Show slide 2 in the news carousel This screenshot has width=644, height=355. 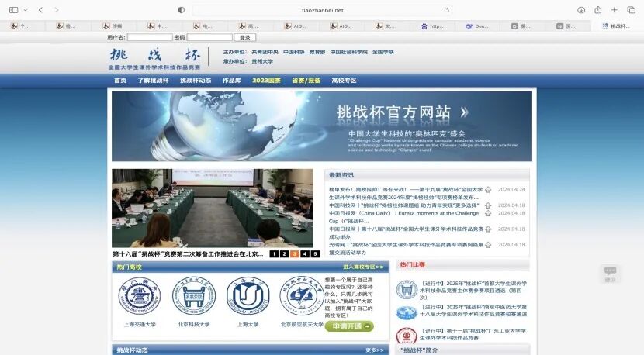tap(284, 254)
